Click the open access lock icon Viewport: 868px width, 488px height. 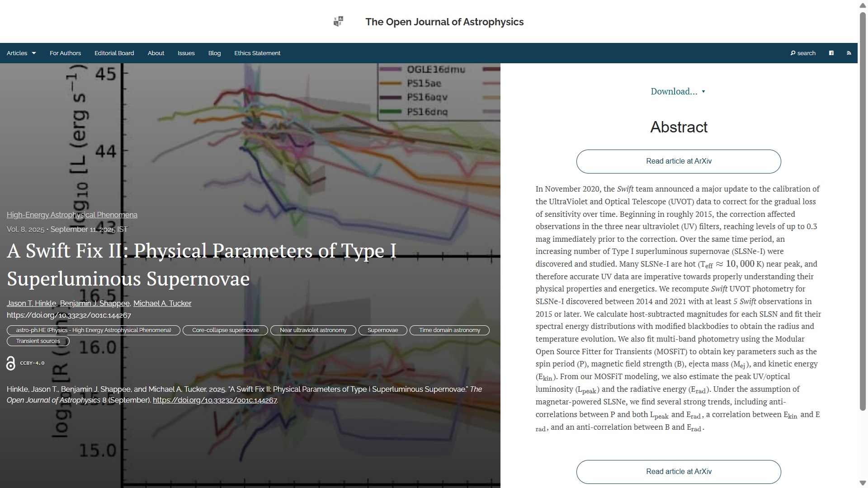11,363
